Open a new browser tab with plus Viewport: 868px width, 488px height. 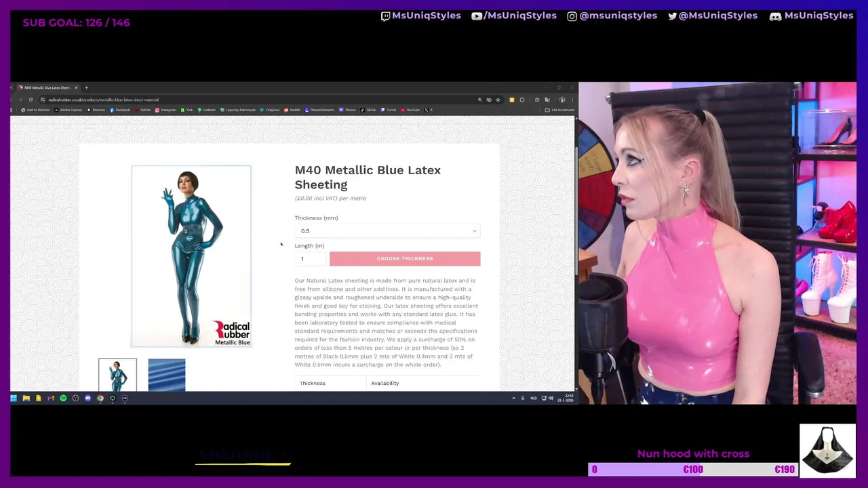coord(86,87)
